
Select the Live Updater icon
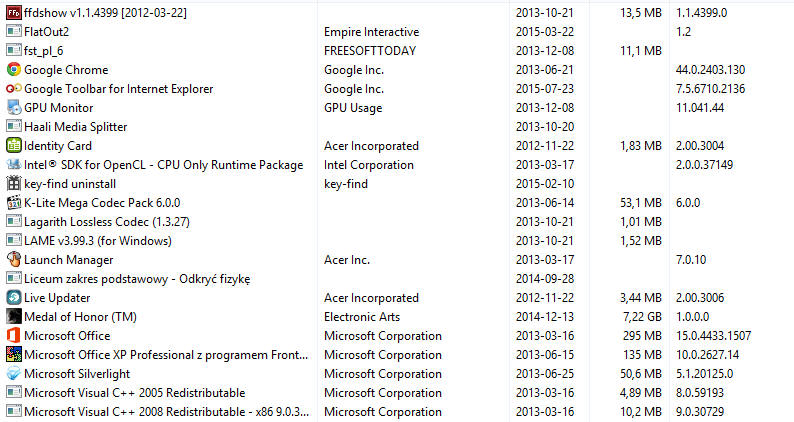tap(14, 297)
